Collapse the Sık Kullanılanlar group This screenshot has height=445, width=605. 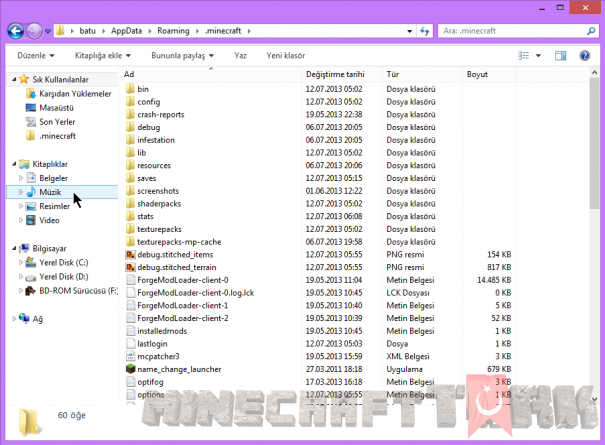point(14,80)
